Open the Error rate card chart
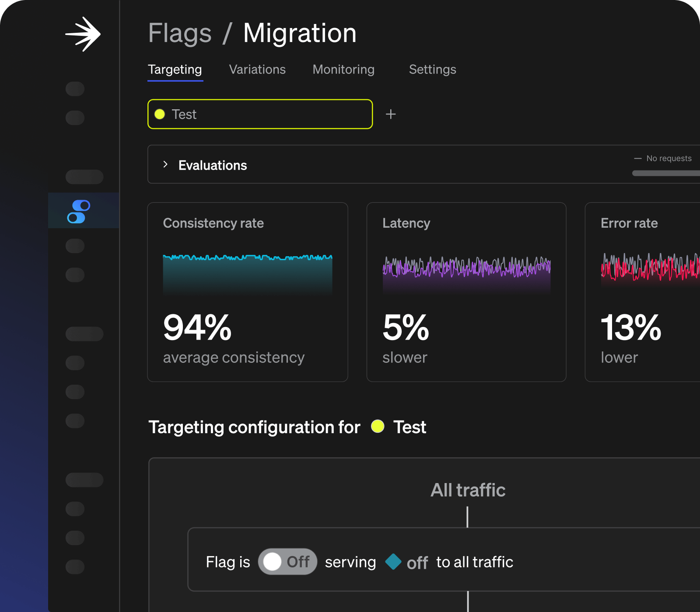The height and width of the screenshot is (612, 700). pyautogui.click(x=650, y=270)
